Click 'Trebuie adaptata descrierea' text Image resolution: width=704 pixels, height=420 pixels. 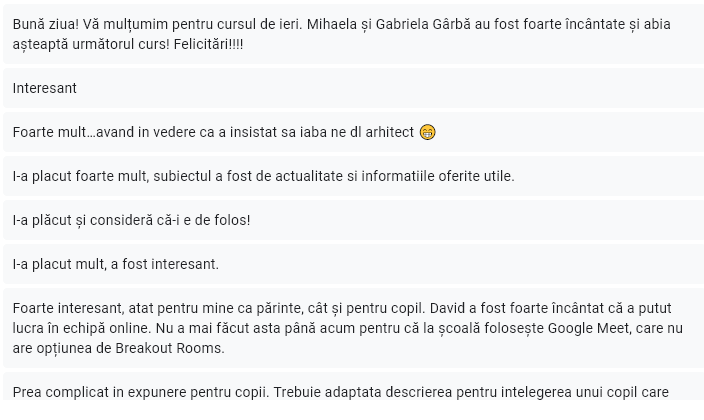click(363, 392)
